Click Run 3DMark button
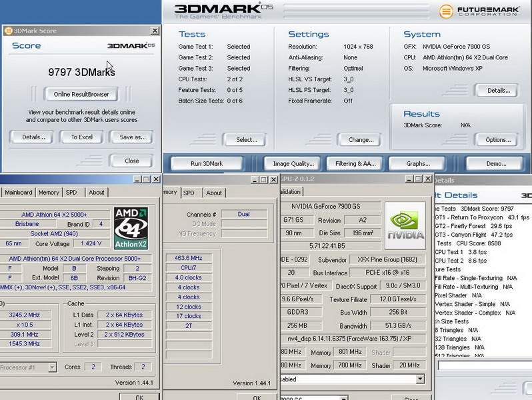The width and height of the screenshot is (532, 400). pyautogui.click(x=207, y=163)
